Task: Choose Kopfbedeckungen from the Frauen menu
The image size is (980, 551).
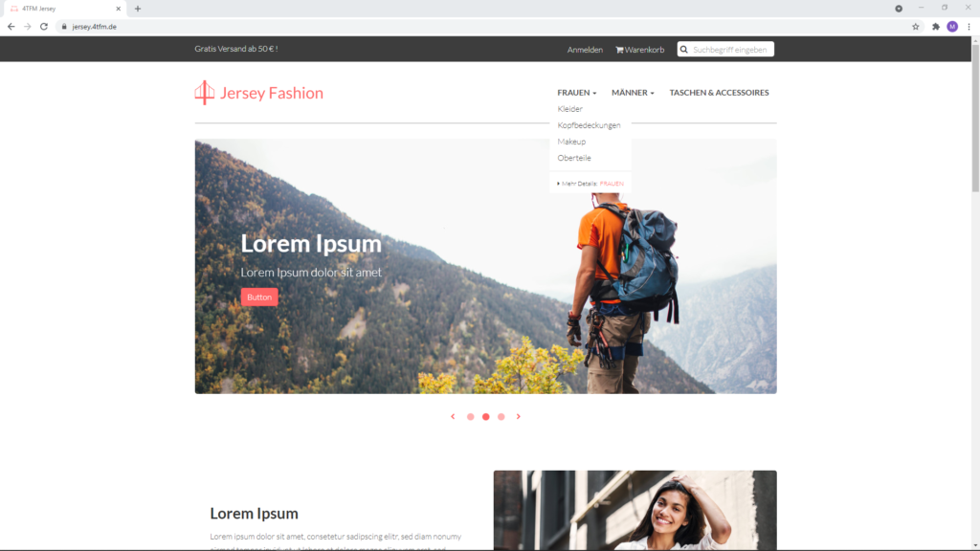Action: (x=589, y=125)
